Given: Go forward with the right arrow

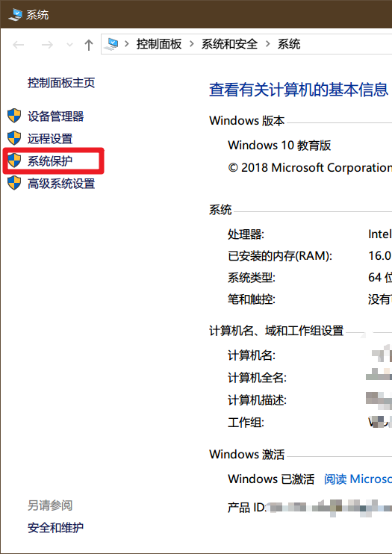Looking at the screenshot, I should 47,45.
